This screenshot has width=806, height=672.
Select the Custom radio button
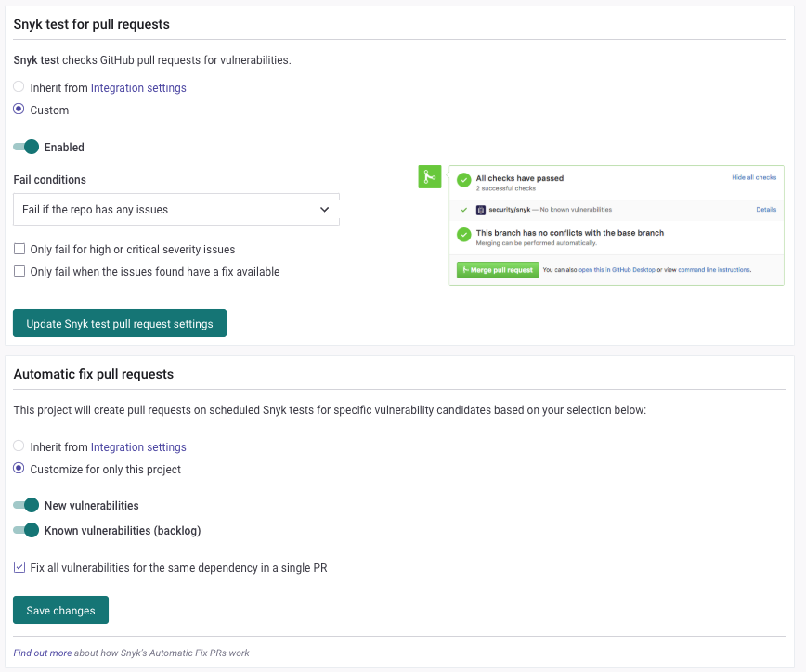click(x=19, y=110)
